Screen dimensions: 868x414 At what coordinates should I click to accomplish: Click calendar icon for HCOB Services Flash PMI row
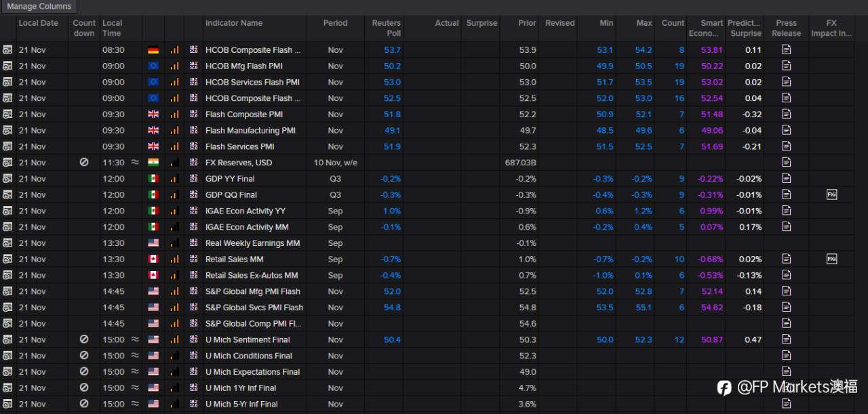click(7, 82)
